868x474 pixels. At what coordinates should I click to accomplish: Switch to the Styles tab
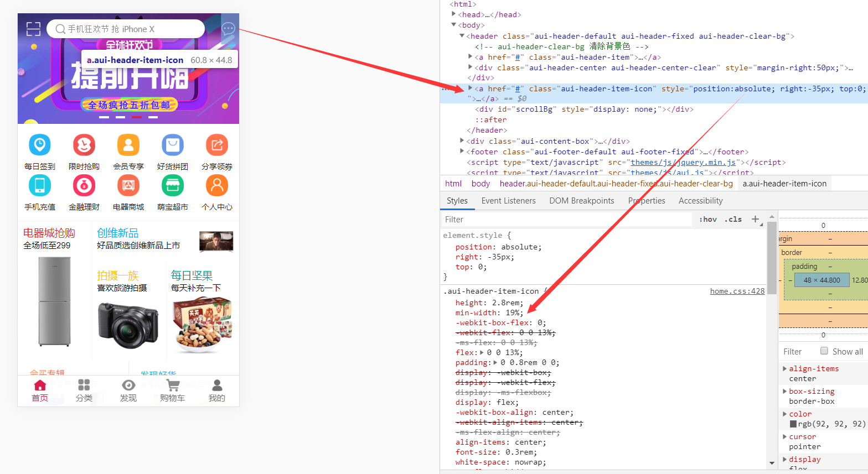(x=457, y=201)
